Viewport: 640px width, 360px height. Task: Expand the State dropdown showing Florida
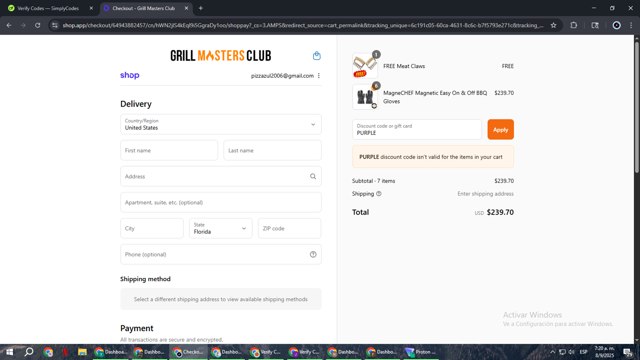[x=220, y=229]
